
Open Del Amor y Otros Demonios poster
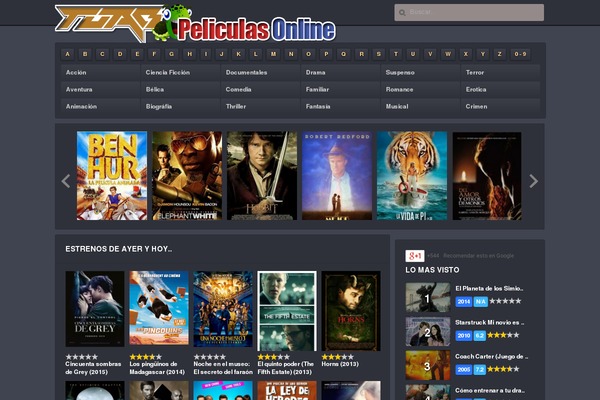(x=487, y=176)
